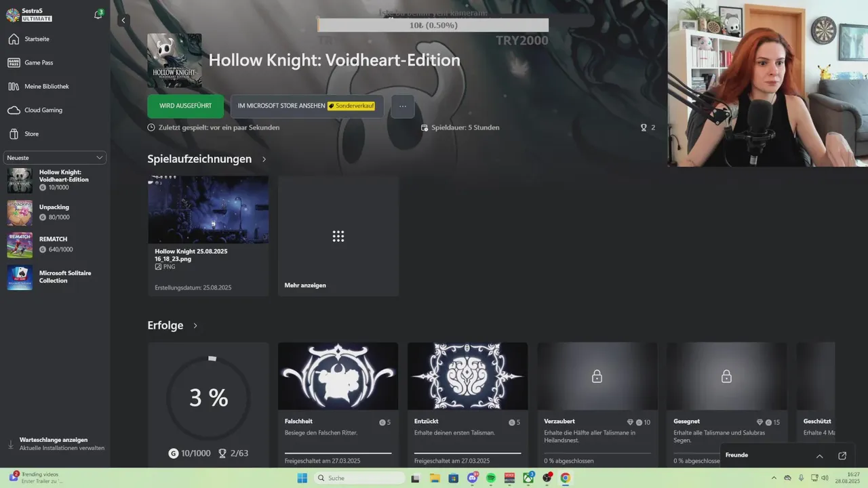868x488 pixels.
Task: Open the Erfolge heading
Action: [165, 325]
